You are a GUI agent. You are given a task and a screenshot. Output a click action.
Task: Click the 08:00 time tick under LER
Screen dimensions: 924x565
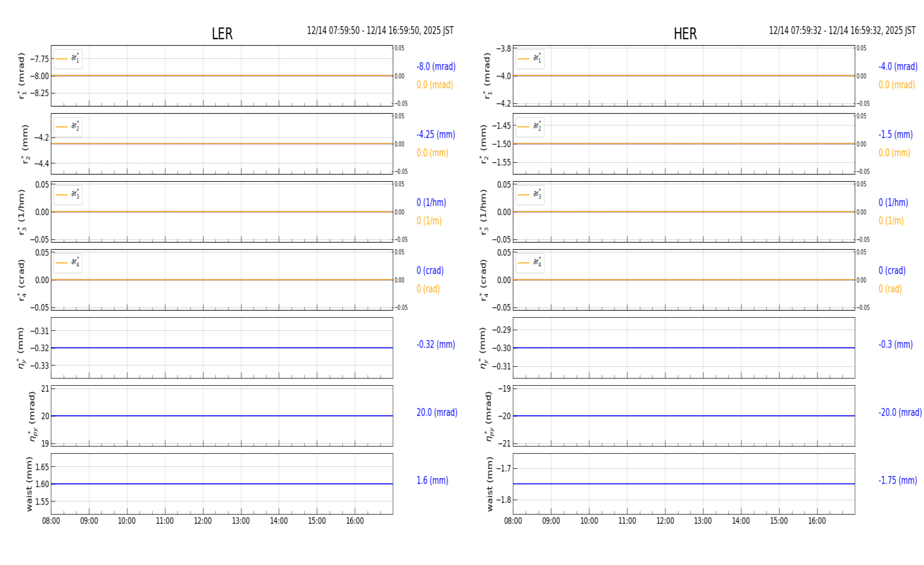(51, 521)
